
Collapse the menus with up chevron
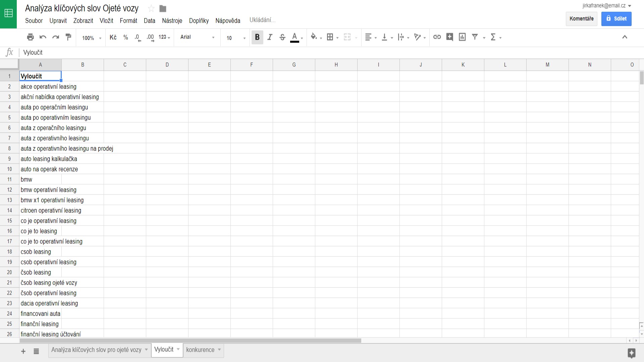(625, 37)
